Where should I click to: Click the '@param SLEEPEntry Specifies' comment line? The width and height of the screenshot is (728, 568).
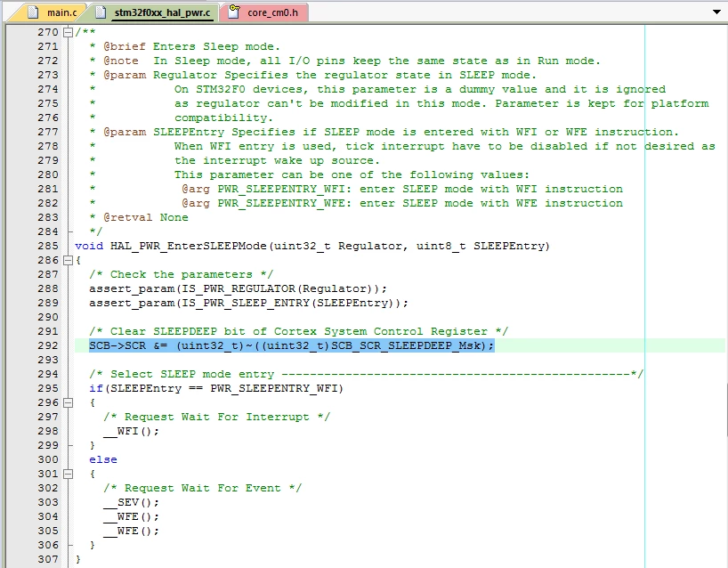point(391,132)
